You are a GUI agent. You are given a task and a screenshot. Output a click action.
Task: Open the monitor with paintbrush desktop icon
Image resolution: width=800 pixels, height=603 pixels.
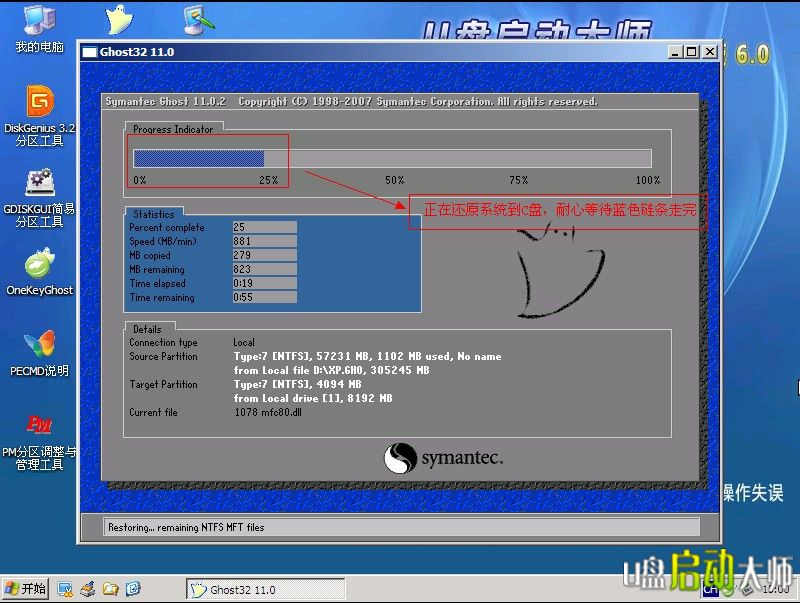pyautogui.click(x=196, y=20)
